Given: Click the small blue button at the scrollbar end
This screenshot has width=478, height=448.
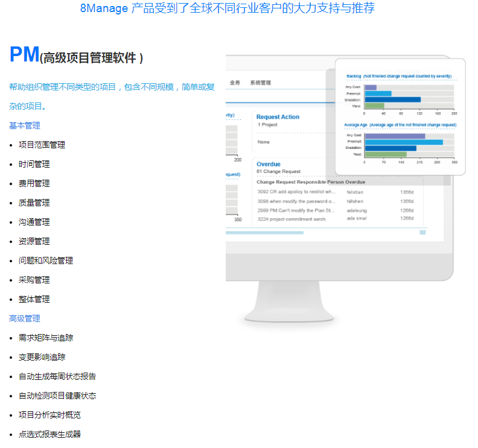Looking at the screenshot, I should pyautogui.click(x=422, y=232).
